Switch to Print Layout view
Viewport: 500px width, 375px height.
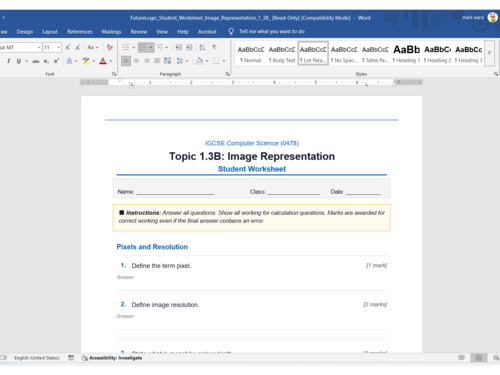(x=479, y=358)
